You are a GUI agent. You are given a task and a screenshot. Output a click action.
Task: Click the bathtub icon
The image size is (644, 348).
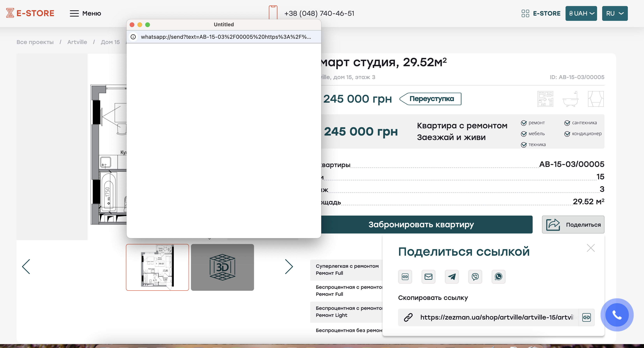point(570,99)
